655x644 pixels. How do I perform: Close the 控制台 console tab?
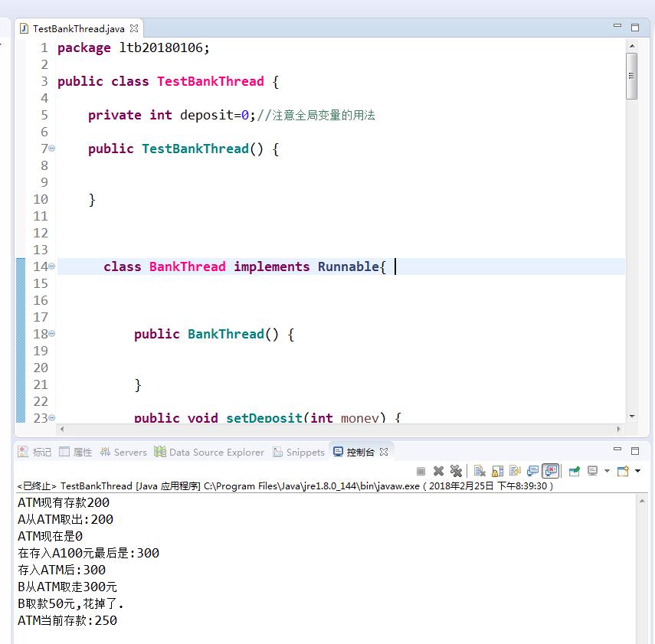click(x=384, y=452)
